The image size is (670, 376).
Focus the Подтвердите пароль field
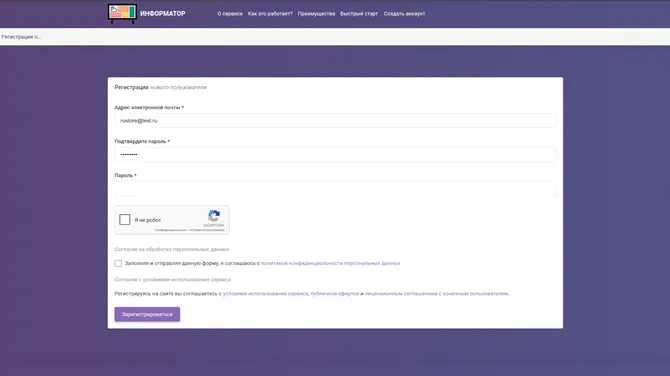335,155
